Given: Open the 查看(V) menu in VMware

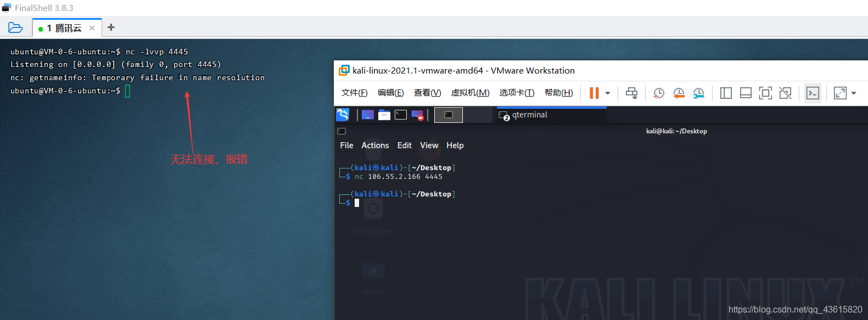Looking at the screenshot, I should (x=427, y=93).
